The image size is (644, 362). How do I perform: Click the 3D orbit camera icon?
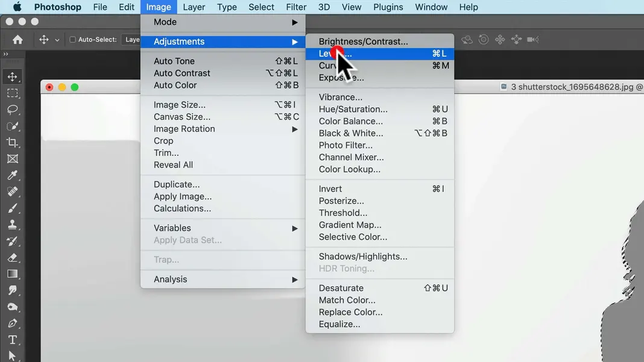click(467, 39)
